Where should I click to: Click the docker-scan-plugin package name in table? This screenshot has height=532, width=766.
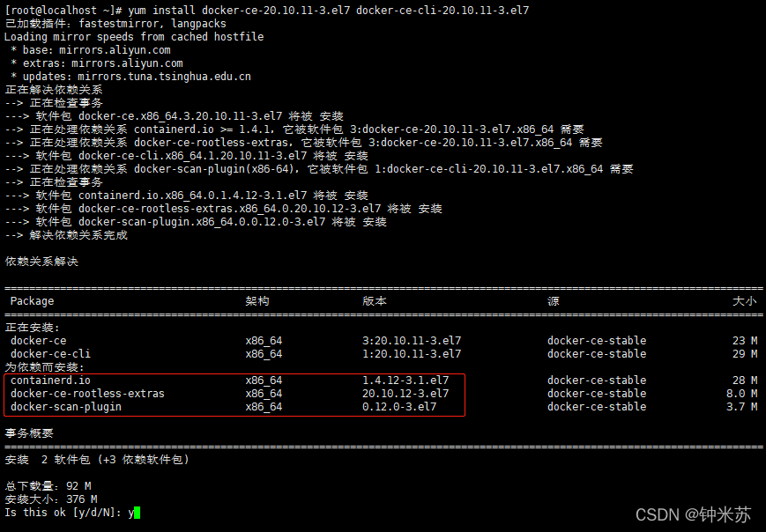point(66,407)
